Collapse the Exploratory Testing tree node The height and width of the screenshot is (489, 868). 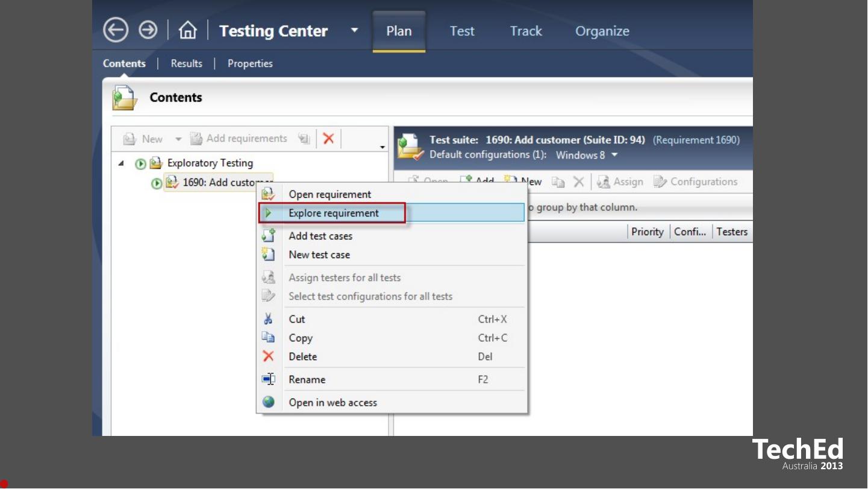tap(122, 163)
